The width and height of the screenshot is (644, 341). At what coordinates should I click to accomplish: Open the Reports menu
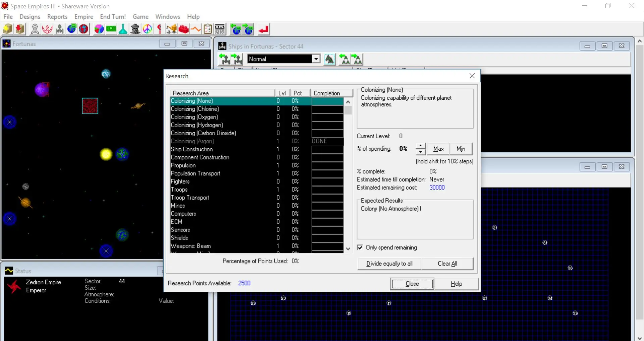click(57, 16)
